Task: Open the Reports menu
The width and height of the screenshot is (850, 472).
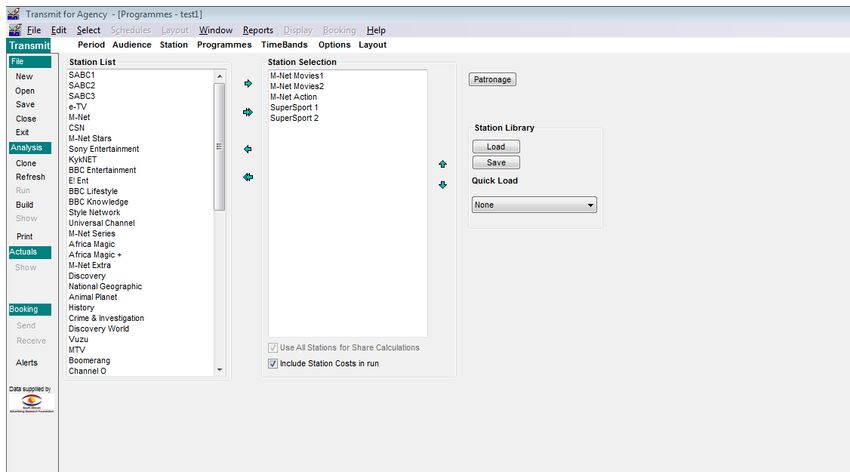Action: [x=258, y=30]
